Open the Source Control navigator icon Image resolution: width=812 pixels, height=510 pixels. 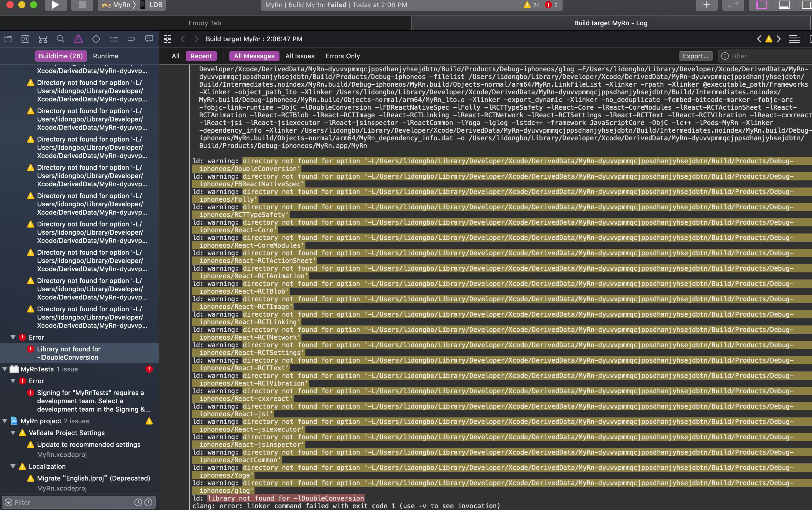tap(25, 39)
